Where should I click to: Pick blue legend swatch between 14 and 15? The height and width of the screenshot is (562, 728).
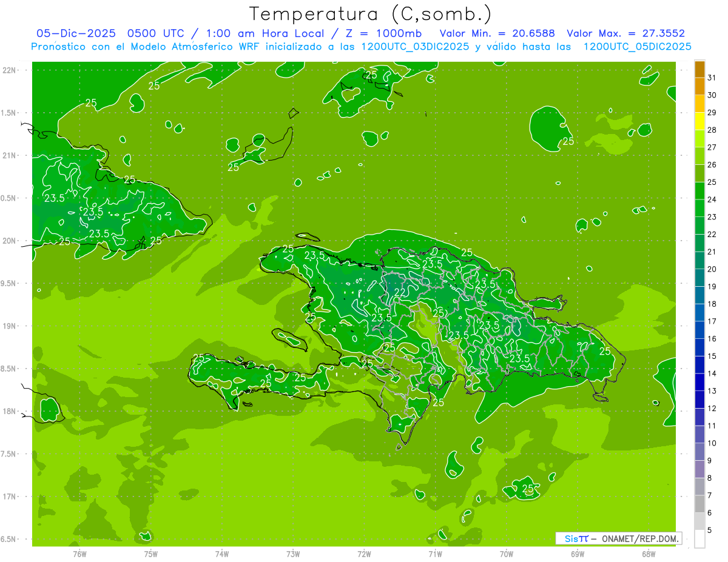click(699, 365)
